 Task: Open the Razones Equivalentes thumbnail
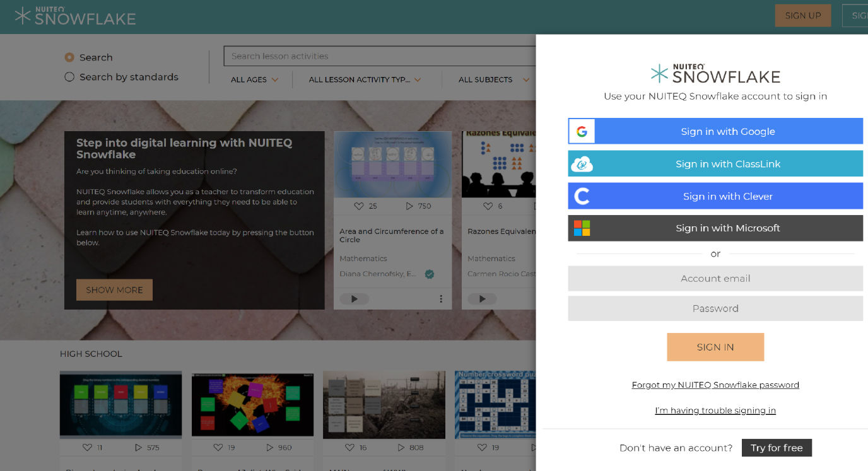[498, 165]
